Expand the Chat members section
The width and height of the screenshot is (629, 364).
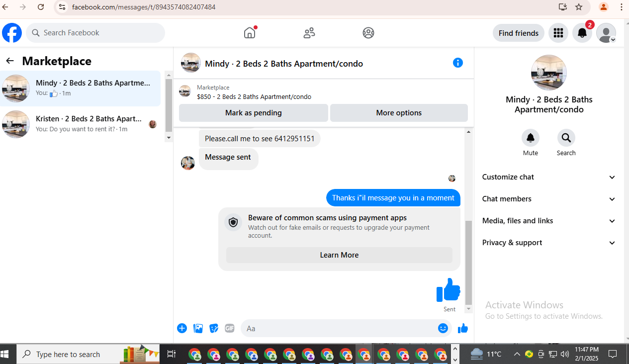point(549,199)
